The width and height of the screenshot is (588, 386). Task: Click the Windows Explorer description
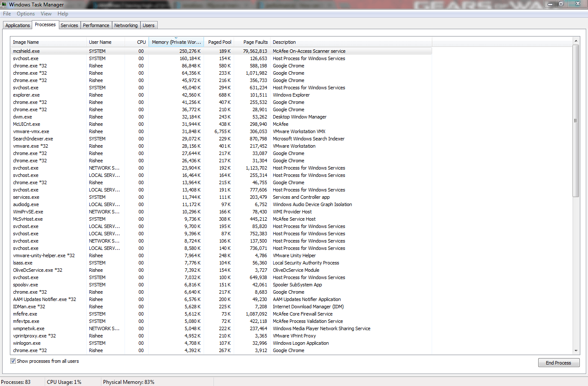coord(291,95)
